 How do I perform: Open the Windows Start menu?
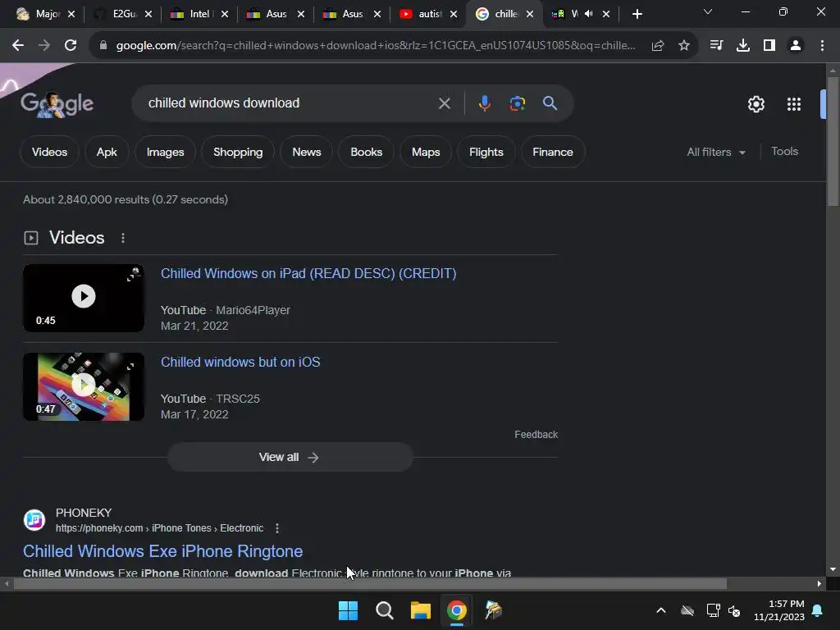(348, 610)
